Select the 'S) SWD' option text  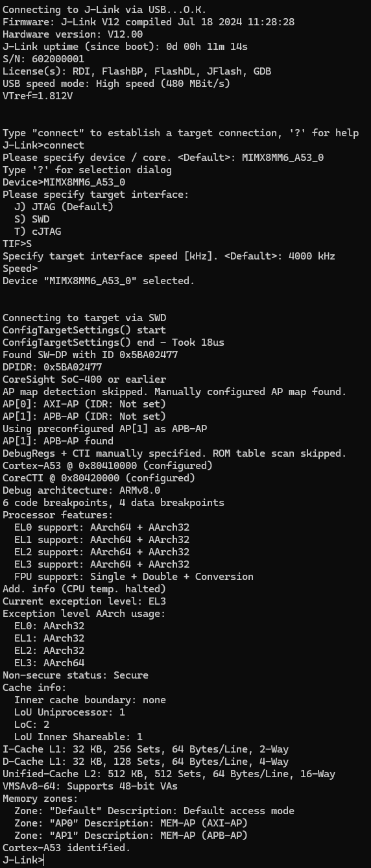32,219
